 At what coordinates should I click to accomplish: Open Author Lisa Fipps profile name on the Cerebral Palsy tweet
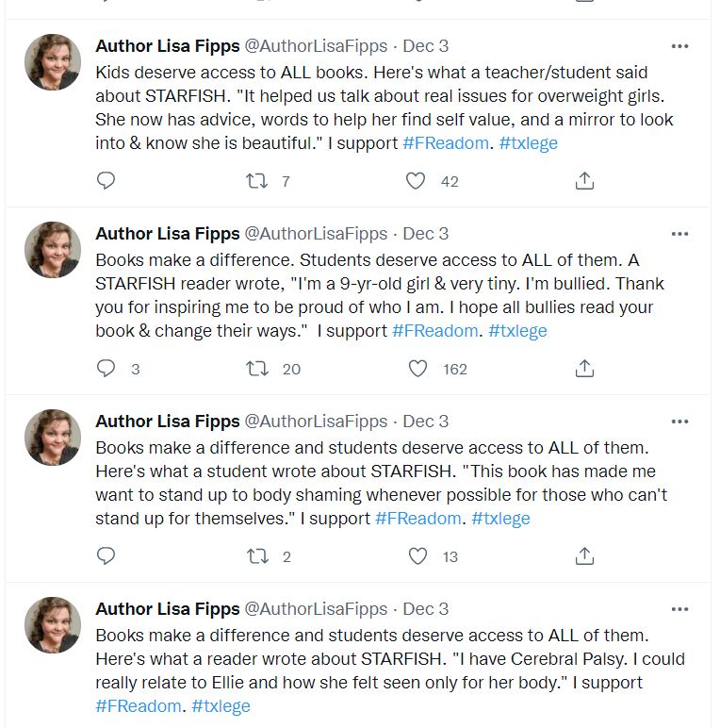click(x=168, y=609)
